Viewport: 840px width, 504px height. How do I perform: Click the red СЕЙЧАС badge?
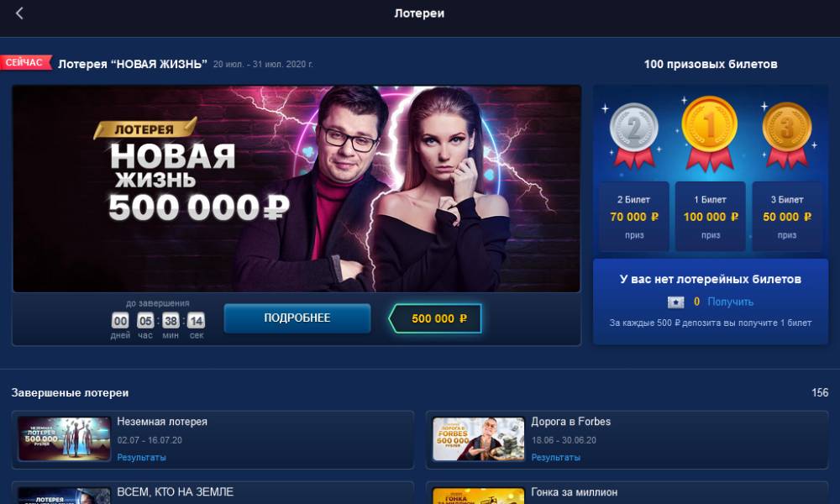pyautogui.click(x=25, y=63)
